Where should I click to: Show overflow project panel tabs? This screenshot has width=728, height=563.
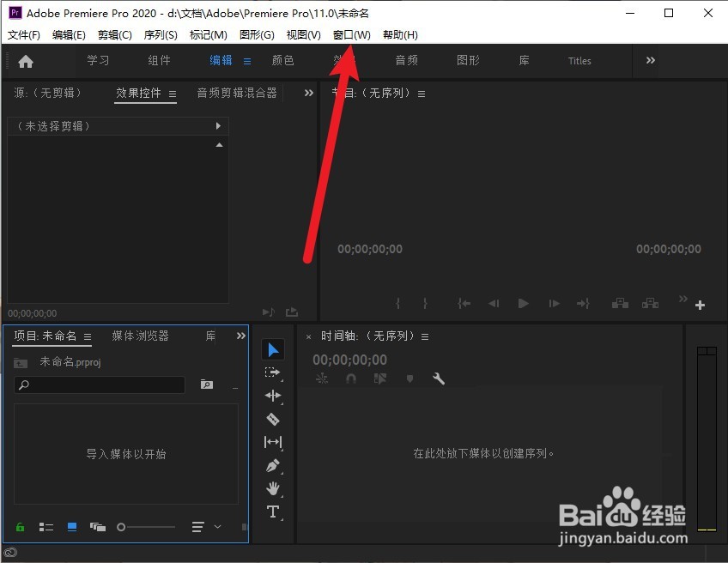coord(241,336)
